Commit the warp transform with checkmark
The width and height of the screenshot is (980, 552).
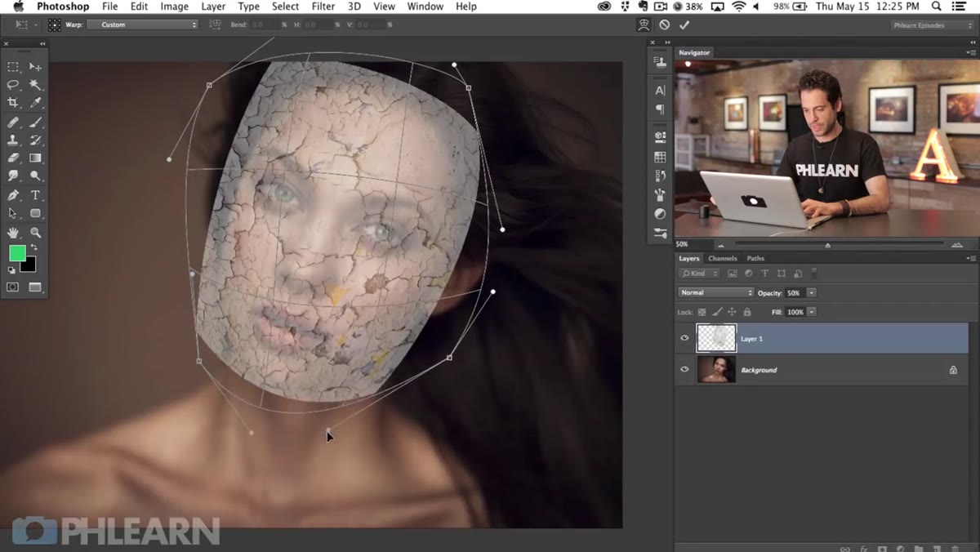tap(684, 25)
